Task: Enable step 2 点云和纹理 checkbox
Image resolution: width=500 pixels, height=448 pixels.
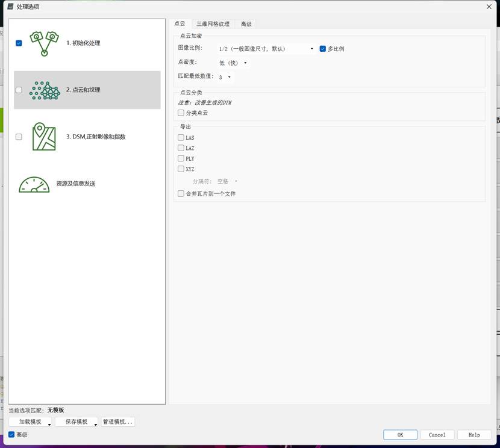Action: tap(19, 90)
